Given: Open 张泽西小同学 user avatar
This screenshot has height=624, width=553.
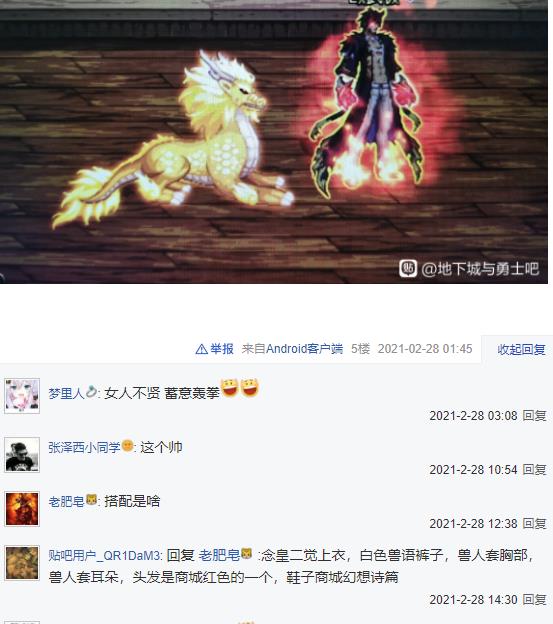Looking at the screenshot, I should pyautogui.click(x=22, y=455).
